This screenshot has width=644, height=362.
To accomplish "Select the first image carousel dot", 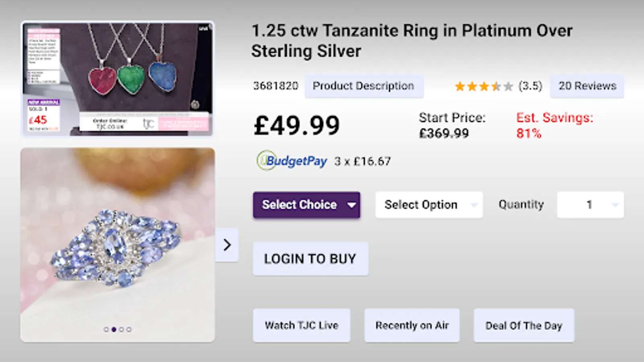I will pos(106,329).
